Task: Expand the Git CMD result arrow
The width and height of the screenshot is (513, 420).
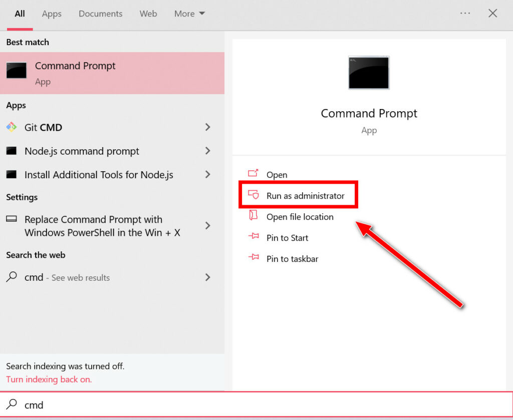Action: click(208, 127)
